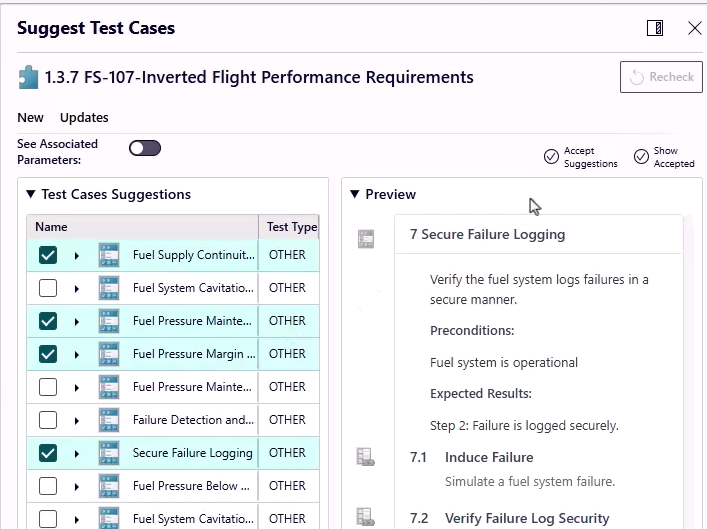Click 'Simulate a fuel system failure.' text

(530, 482)
